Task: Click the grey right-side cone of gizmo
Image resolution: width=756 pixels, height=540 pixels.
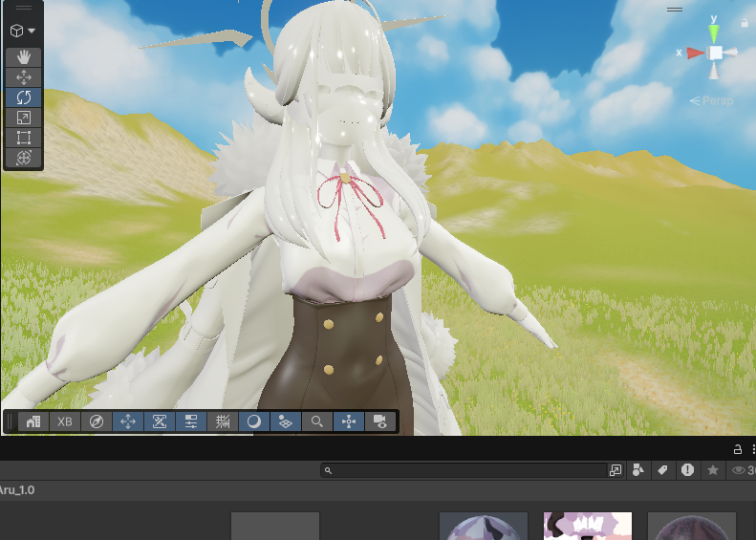Action: [x=730, y=52]
